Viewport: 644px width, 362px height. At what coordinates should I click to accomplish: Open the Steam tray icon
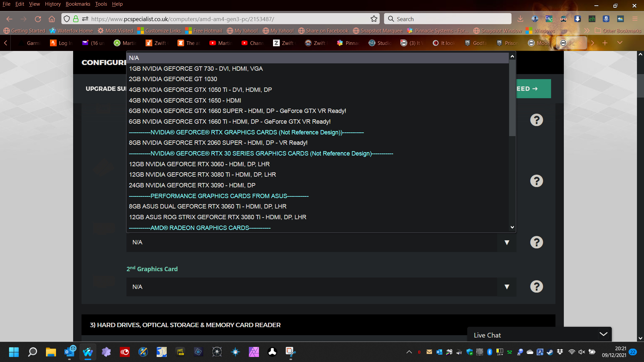pyautogui.click(x=550, y=352)
